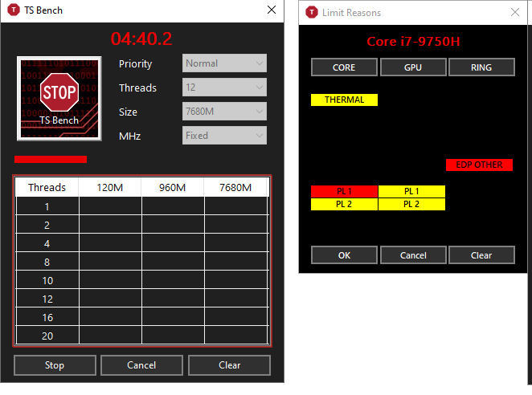Viewport: 532px width, 395px height.
Task: Click the Priority label
Action: [135, 63]
